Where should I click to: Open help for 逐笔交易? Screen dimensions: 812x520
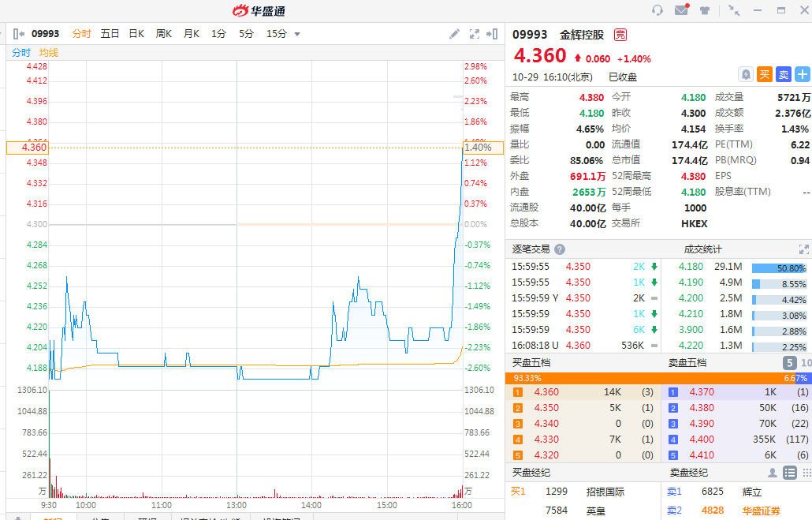point(560,249)
